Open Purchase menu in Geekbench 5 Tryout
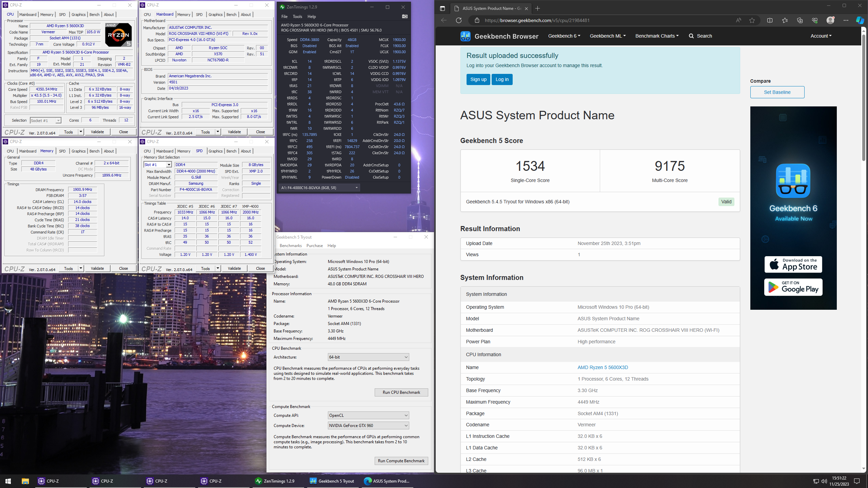This screenshot has width=868, height=488. tap(314, 246)
